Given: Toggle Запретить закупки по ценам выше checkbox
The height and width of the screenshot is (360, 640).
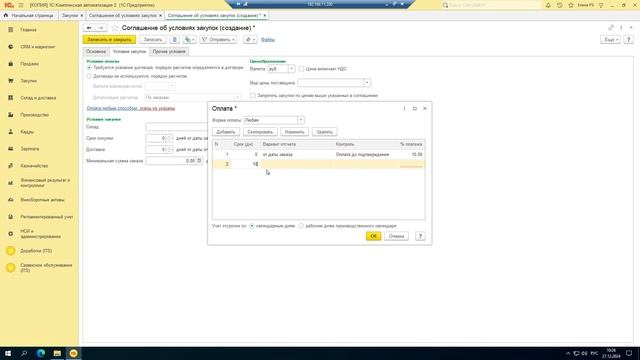Looking at the screenshot, I should 253,96.
